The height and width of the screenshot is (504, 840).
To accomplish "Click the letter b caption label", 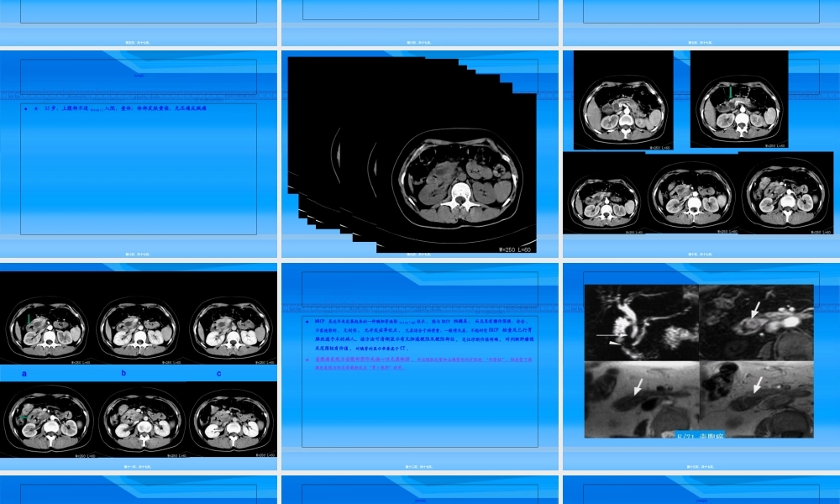I will [x=123, y=372].
